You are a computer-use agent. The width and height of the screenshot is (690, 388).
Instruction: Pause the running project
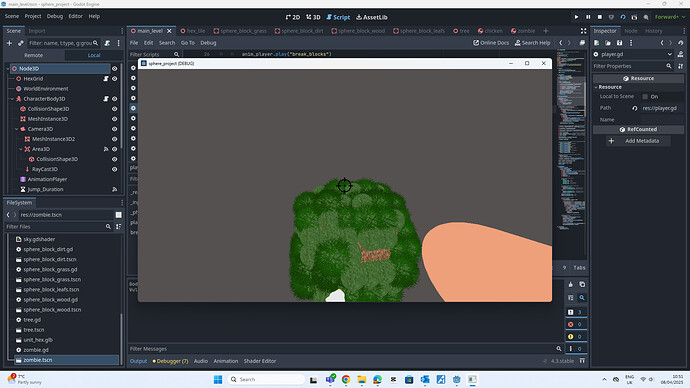pos(588,17)
